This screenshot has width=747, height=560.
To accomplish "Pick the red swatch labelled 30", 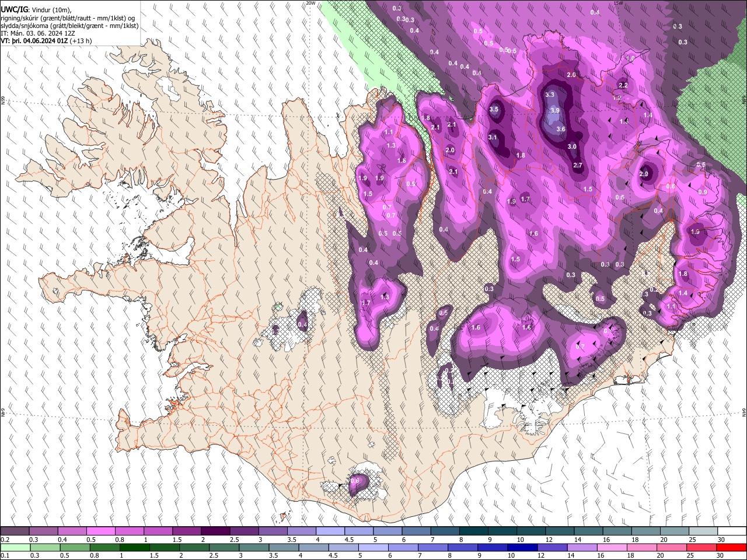I will click(731, 547).
